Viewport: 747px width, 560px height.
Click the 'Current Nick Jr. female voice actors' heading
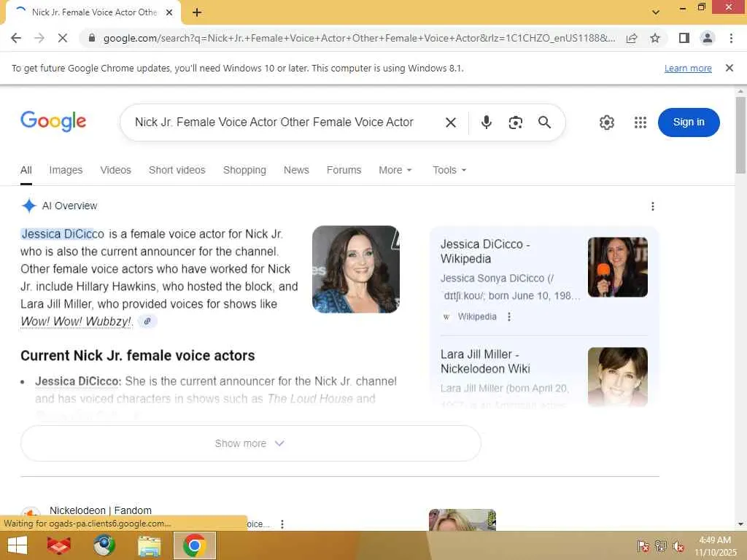click(138, 356)
